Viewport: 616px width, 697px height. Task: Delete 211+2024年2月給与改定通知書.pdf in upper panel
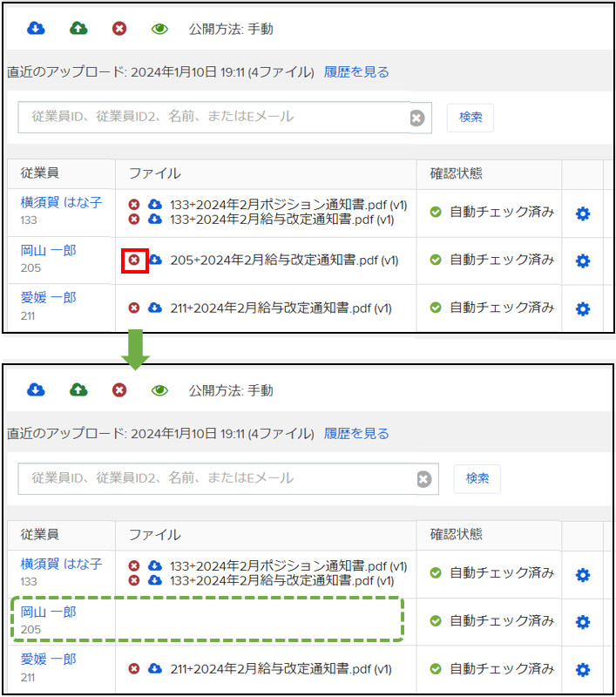(x=134, y=308)
